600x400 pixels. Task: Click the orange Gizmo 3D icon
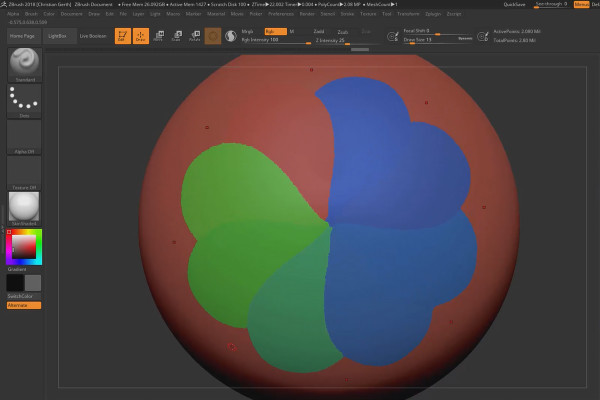(x=213, y=36)
